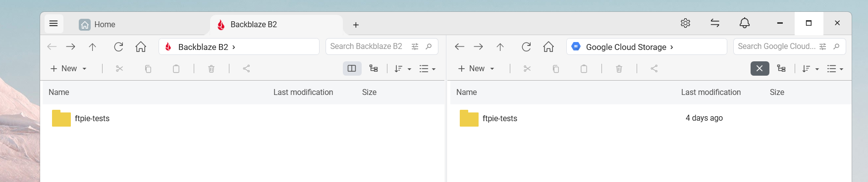Open view mode dropdown in Backblaze pane

pos(428,69)
